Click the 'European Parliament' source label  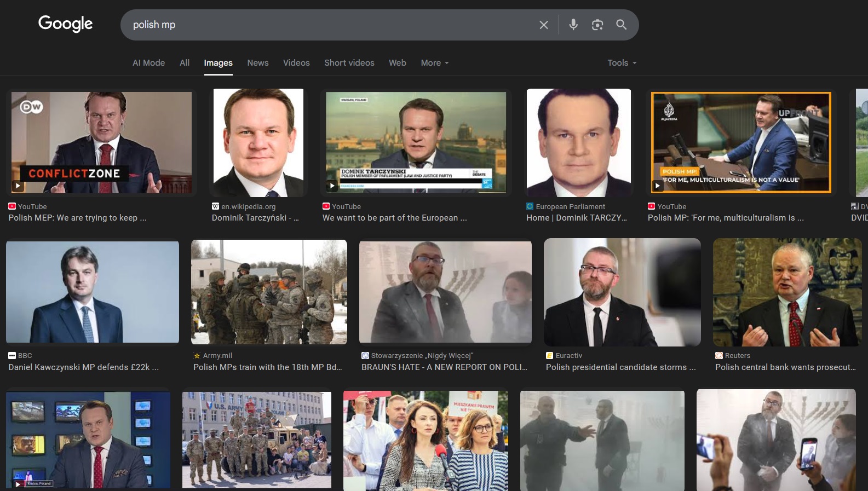tap(570, 206)
